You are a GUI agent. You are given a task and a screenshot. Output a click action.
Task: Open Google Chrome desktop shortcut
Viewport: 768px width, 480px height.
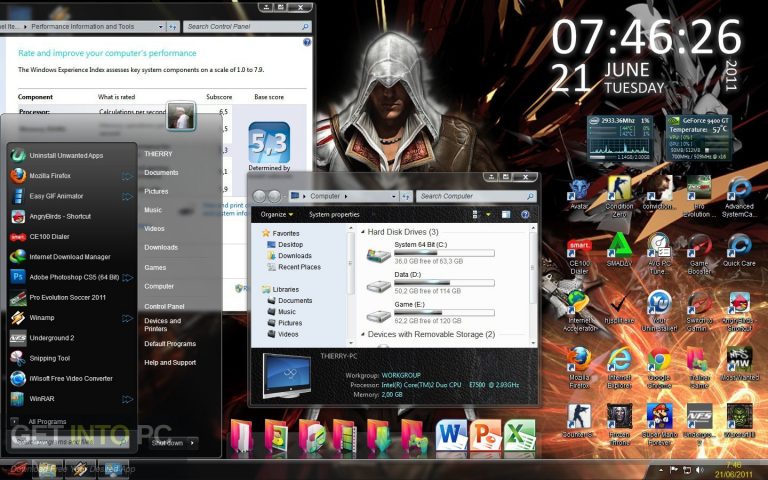coord(659,369)
